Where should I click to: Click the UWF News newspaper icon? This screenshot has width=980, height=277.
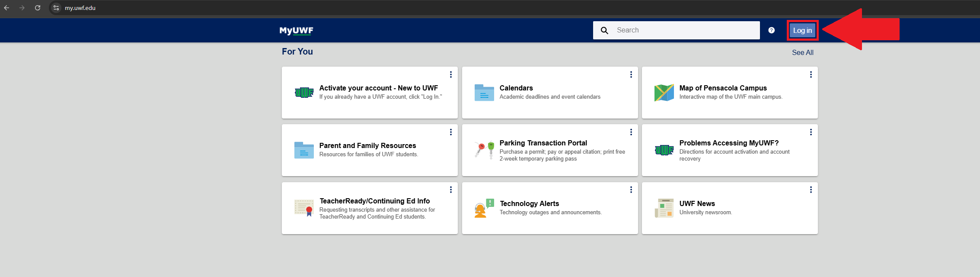664,208
